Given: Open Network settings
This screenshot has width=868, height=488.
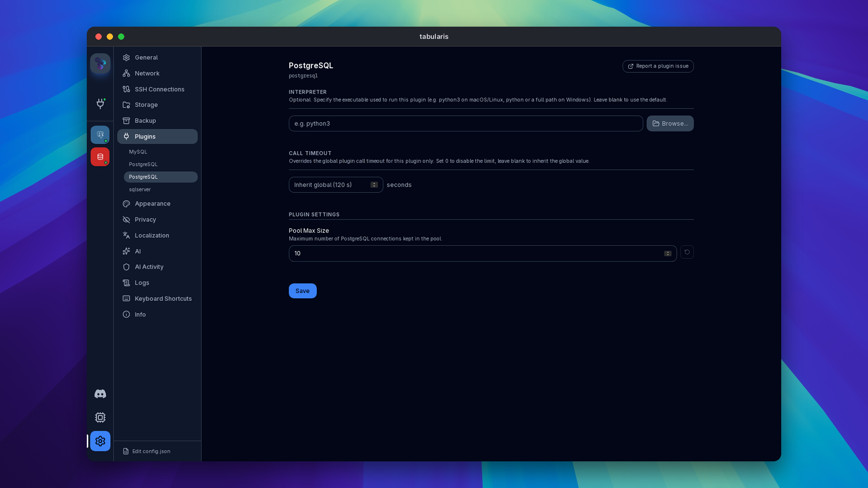Looking at the screenshot, I should (x=157, y=73).
